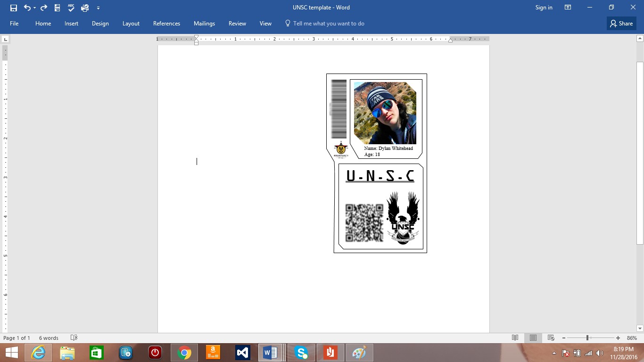Screen dimensions: 644x362
Task: Open Customize Quick Access Toolbar dropdown
Action: pos(98,8)
